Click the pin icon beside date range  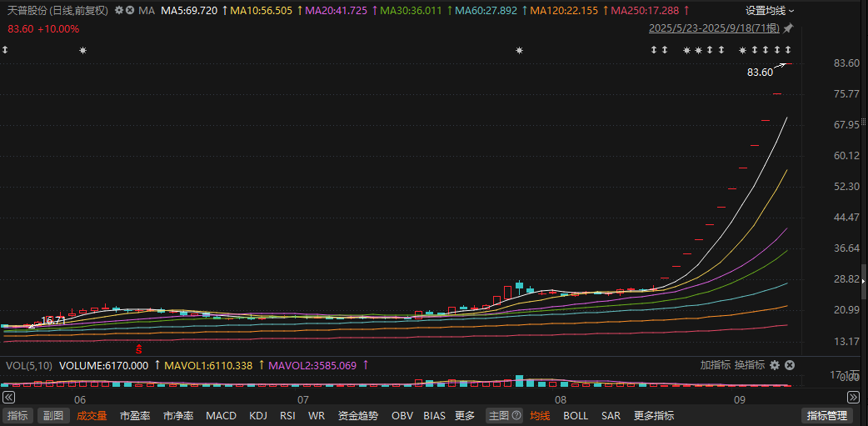coord(788,28)
